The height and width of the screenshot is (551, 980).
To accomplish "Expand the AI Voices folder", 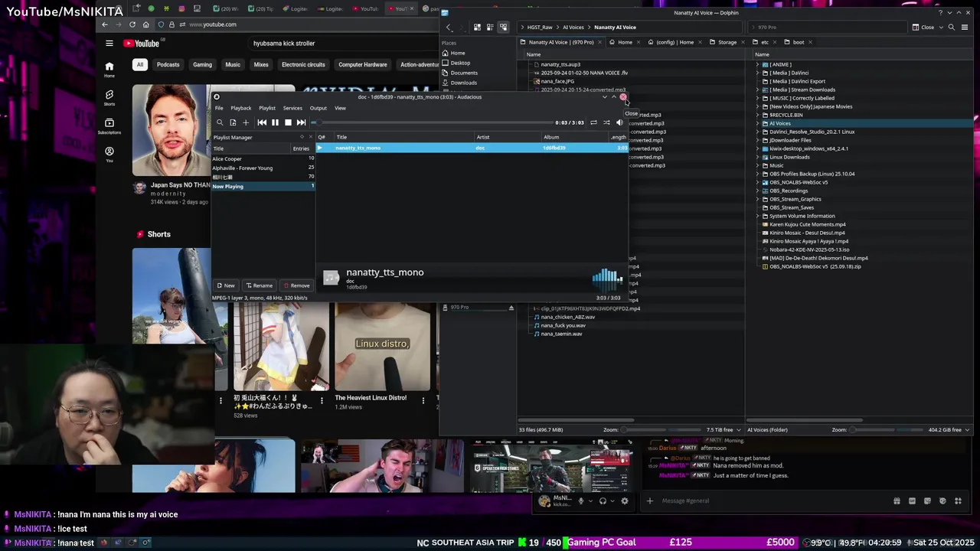I will [757, 123].
